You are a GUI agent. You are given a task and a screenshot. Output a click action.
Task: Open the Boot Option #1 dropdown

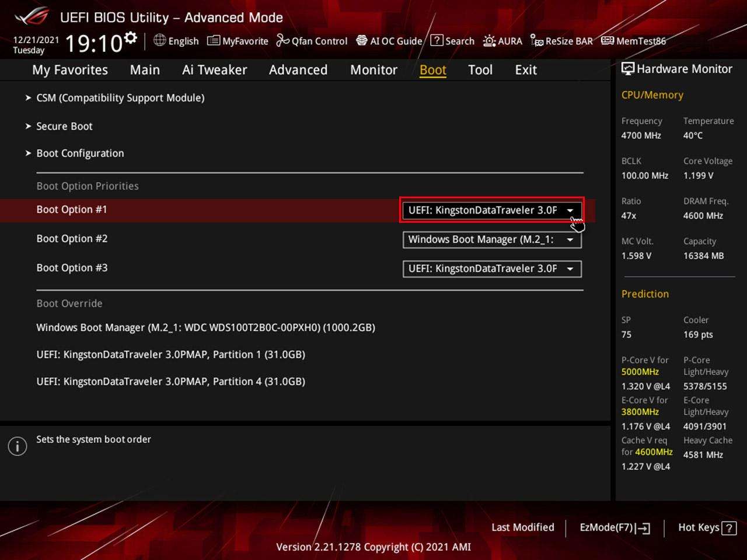click(492, 210)
